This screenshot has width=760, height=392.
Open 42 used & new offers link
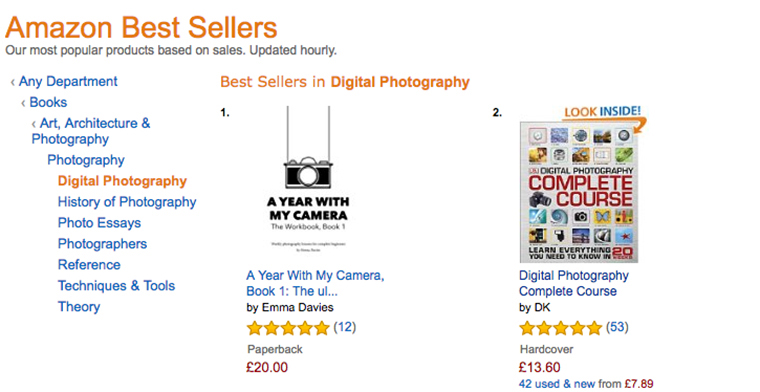click(x=586, y=384)
